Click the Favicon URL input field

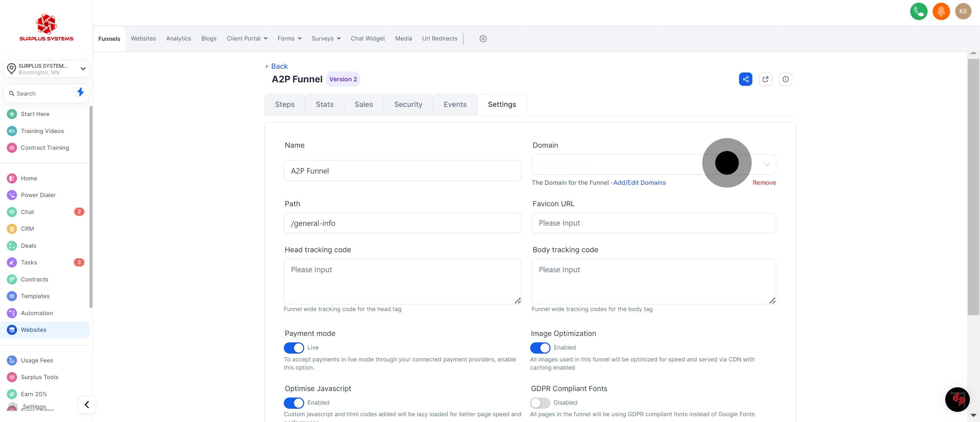point(653,223)
